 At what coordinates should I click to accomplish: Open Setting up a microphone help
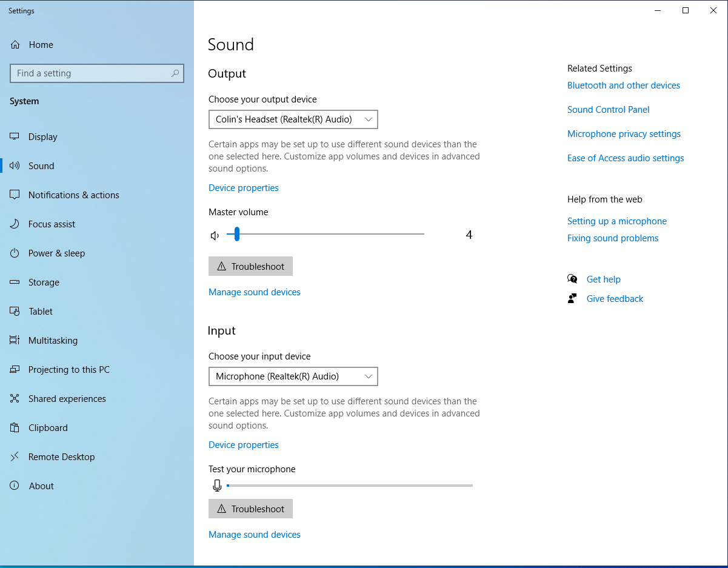point(617,221)
